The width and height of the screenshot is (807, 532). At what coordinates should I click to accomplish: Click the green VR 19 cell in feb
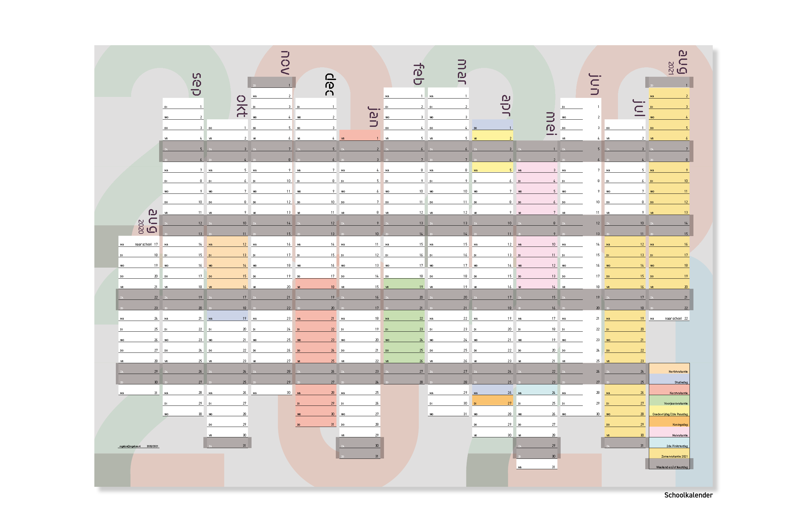point(404,284)
